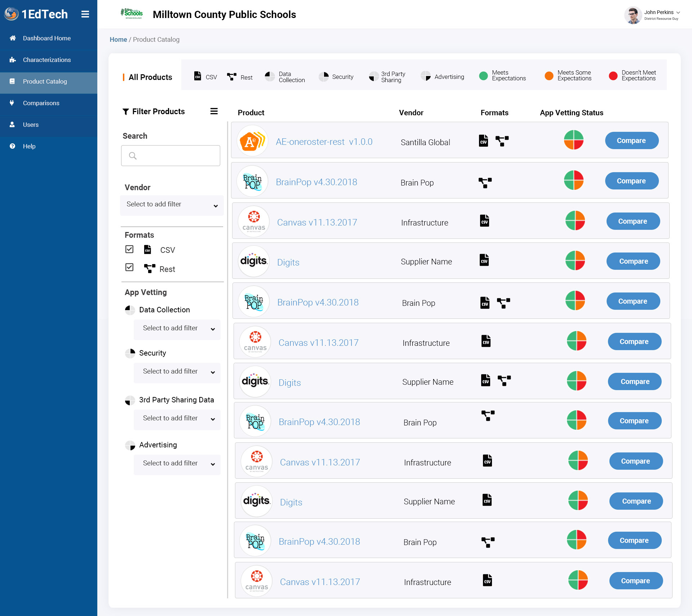
Task: Click the red Doesn't Meet Expectations swatch
Action: [613, 76]
